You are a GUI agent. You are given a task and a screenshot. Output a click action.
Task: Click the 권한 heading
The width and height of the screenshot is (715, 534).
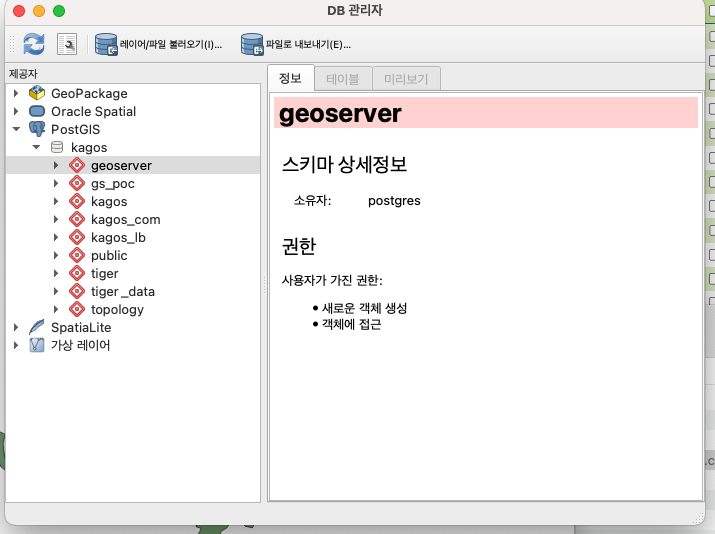tap(299, 246)
